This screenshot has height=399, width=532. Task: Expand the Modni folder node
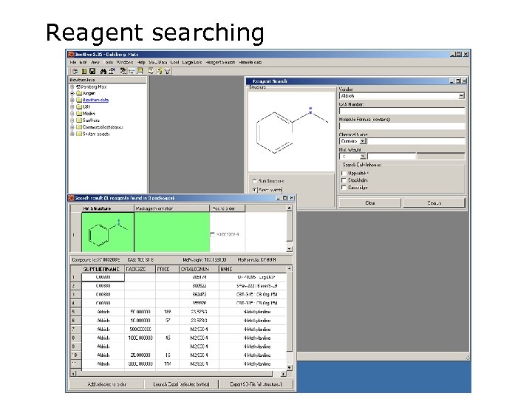72,114
